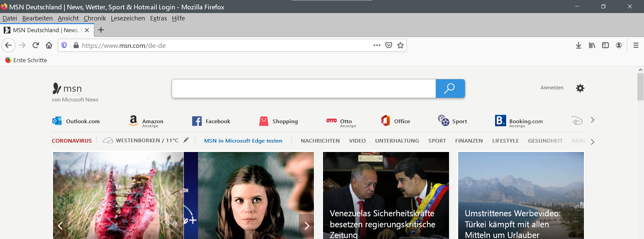Click the forward navigation arrow
The image size is (644, 239).
22,45
